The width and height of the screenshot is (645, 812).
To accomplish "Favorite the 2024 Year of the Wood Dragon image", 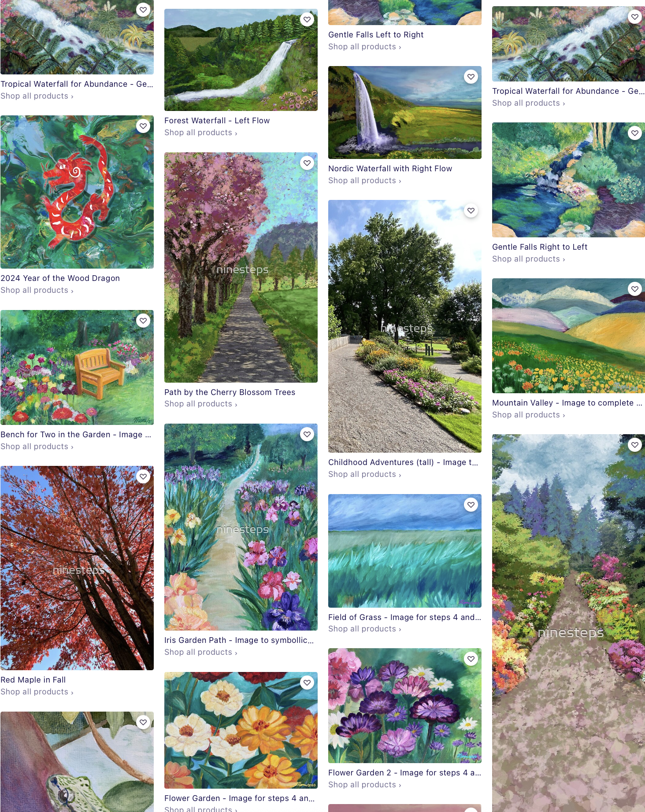I will tap(143, 126).
